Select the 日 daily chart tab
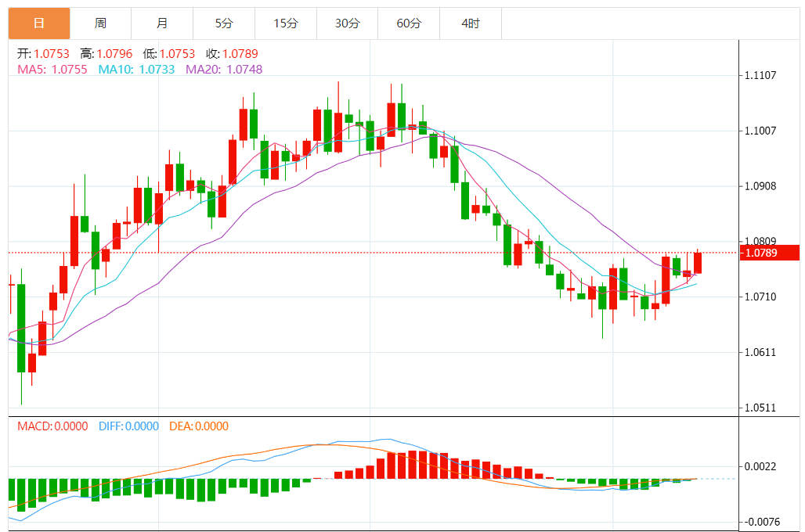805x532 pixels. click(x=39, y=23)
